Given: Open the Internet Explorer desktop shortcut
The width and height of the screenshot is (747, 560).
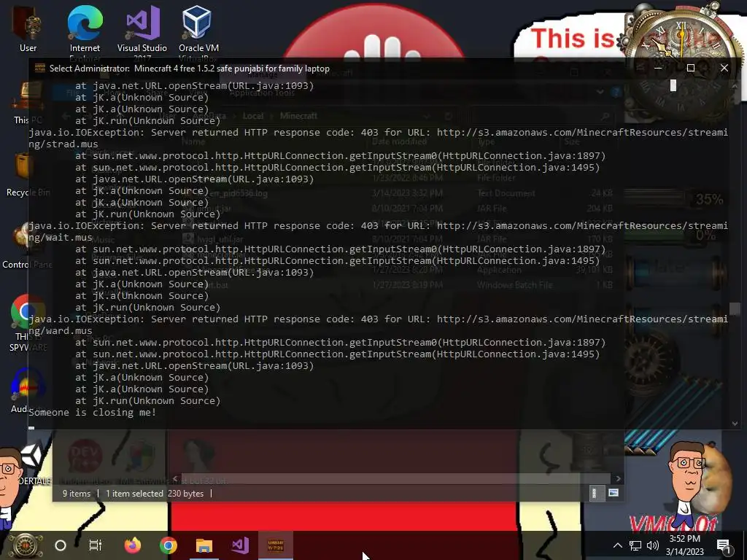Looking at the screenshot, I should (x=85, y=31).
